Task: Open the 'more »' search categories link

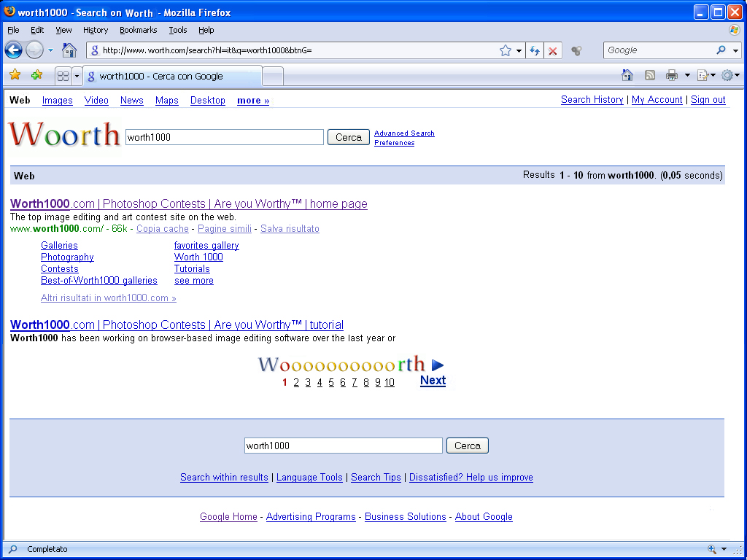Action: pos(253,101)
